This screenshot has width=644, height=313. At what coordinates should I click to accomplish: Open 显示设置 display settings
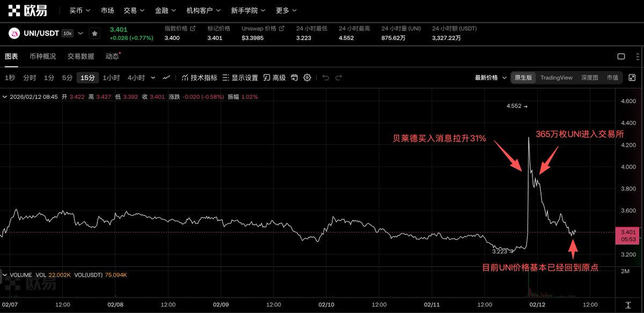pos(240,78)
